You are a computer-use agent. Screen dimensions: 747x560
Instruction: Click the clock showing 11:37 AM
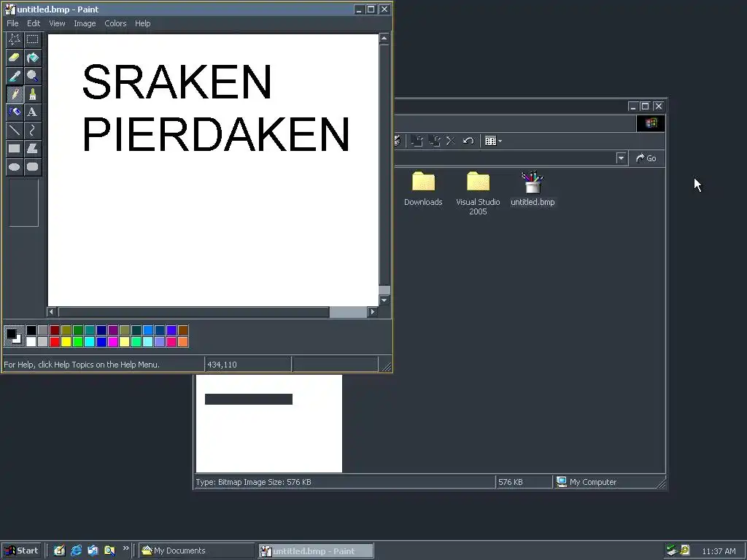click(719, 551)
